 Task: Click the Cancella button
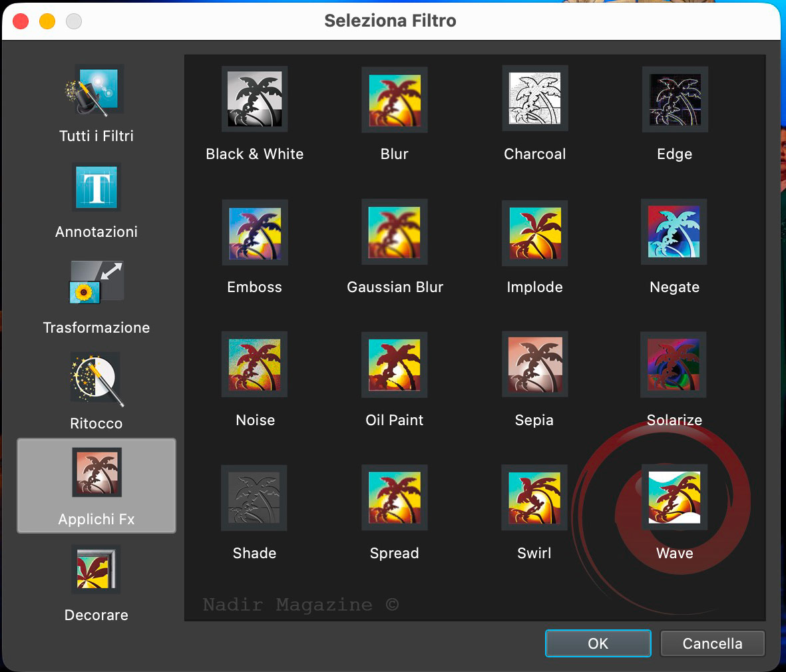(x=712, y=643)
